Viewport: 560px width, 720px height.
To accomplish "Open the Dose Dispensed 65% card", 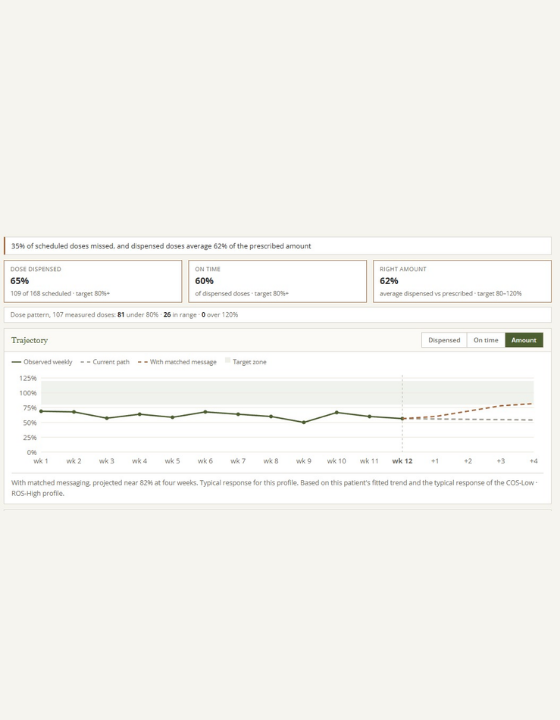I will [93, 281].
